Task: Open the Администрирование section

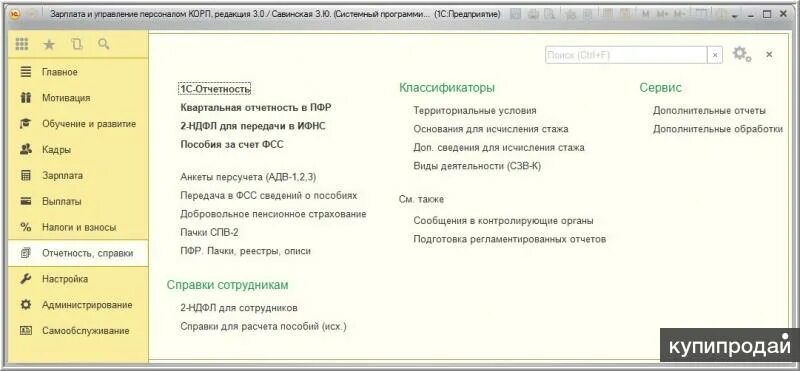Action: 78,305
